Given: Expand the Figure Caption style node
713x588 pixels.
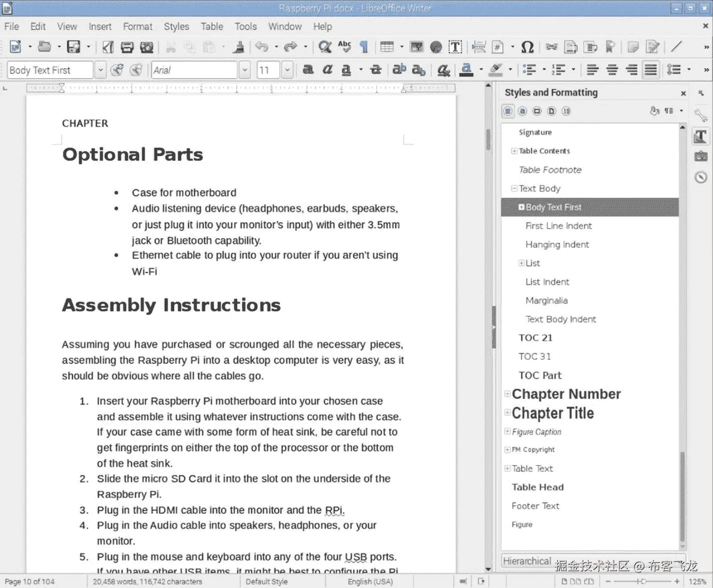Looking at the screenshot, I should pos(507,431).
